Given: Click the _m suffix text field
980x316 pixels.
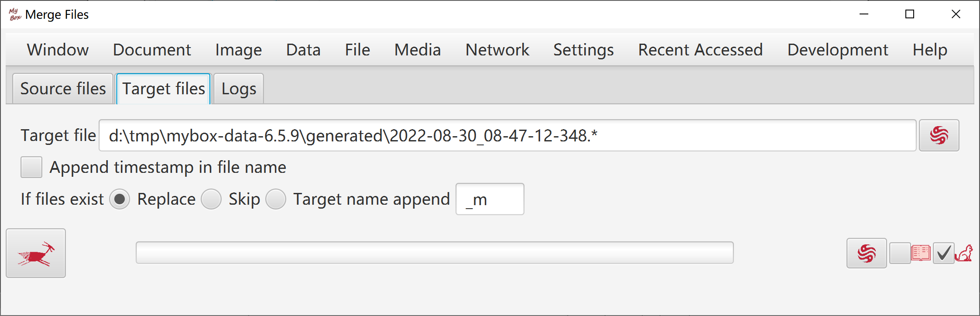Looking at the screenshot, I should 490,199.
